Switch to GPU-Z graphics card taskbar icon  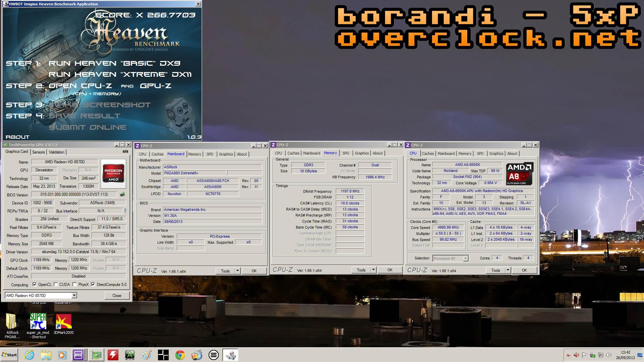97,355
